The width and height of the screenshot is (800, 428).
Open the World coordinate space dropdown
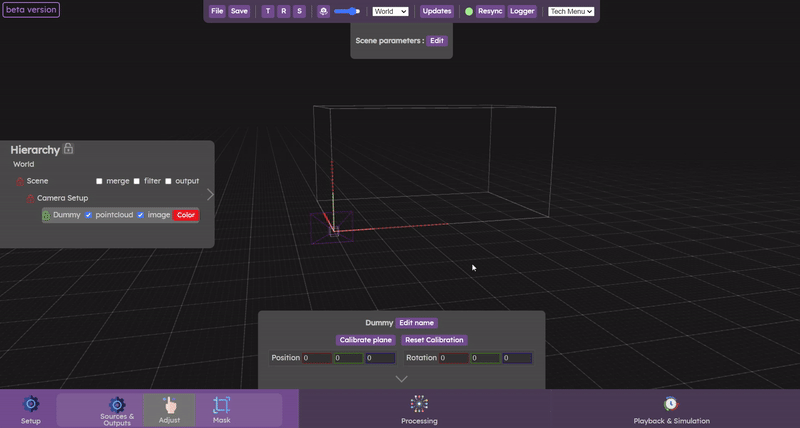pyautogui.click(x=390, y=11)
